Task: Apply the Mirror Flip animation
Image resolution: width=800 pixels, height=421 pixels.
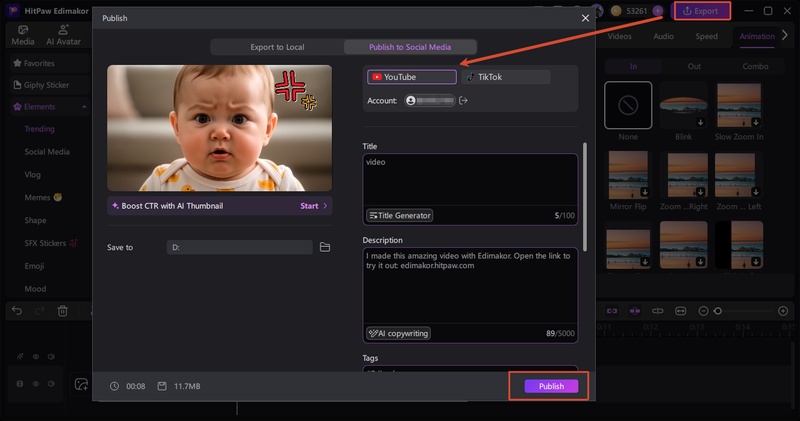Action: coord(628,175)
